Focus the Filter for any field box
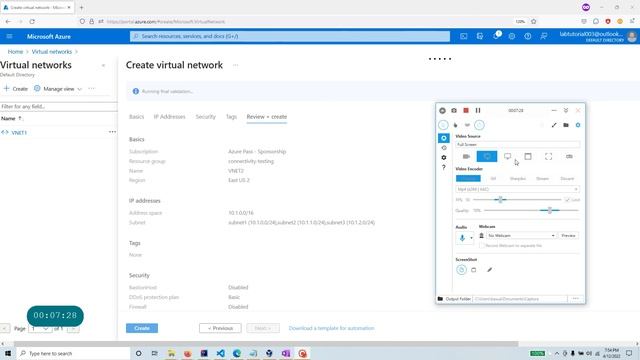 click(x=58, y=107)
